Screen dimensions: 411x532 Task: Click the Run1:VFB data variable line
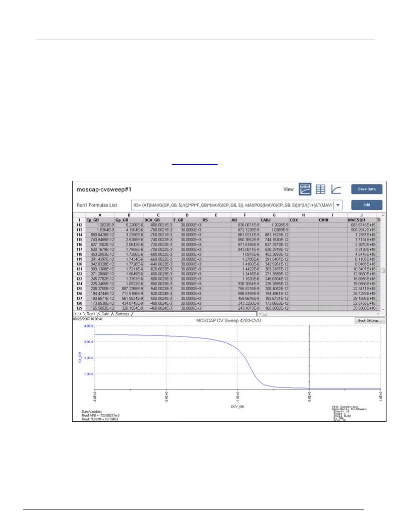pyautogui.click(x=101, y=415)
